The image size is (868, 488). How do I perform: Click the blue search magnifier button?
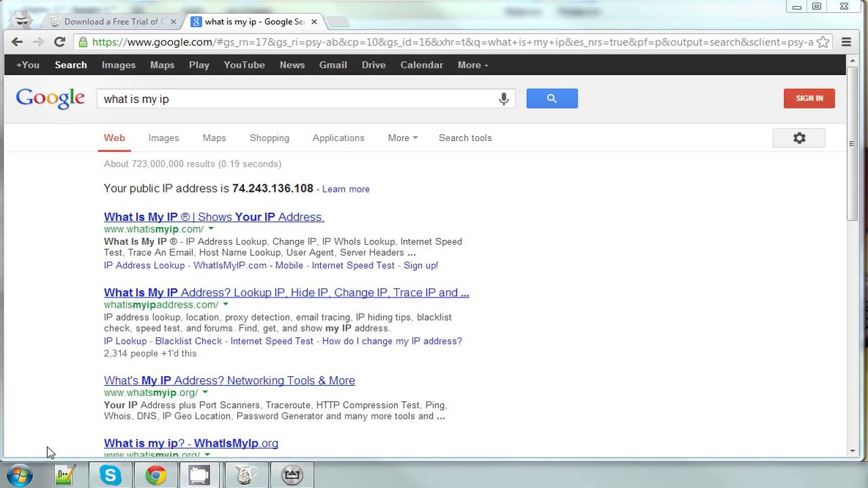(552, 98)
